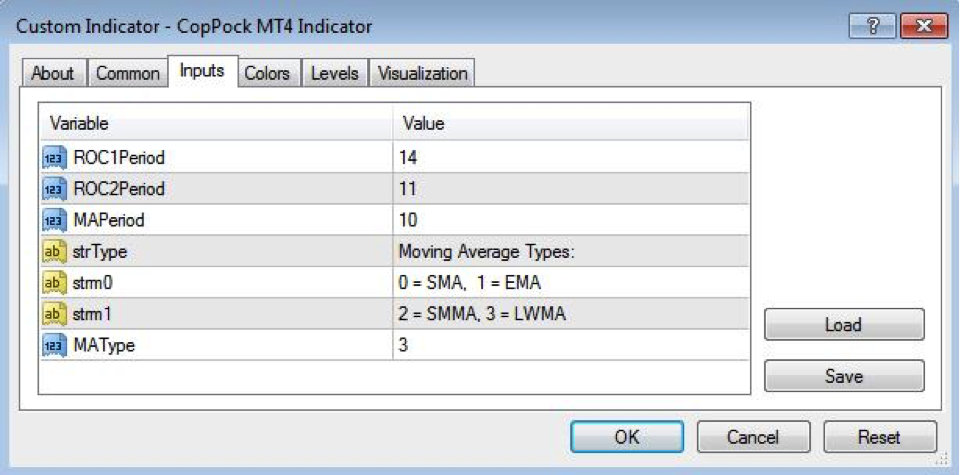Open the Levels tab
This screenshot has width=960, height=475.
pyautogui.click(x=334, y=73)
